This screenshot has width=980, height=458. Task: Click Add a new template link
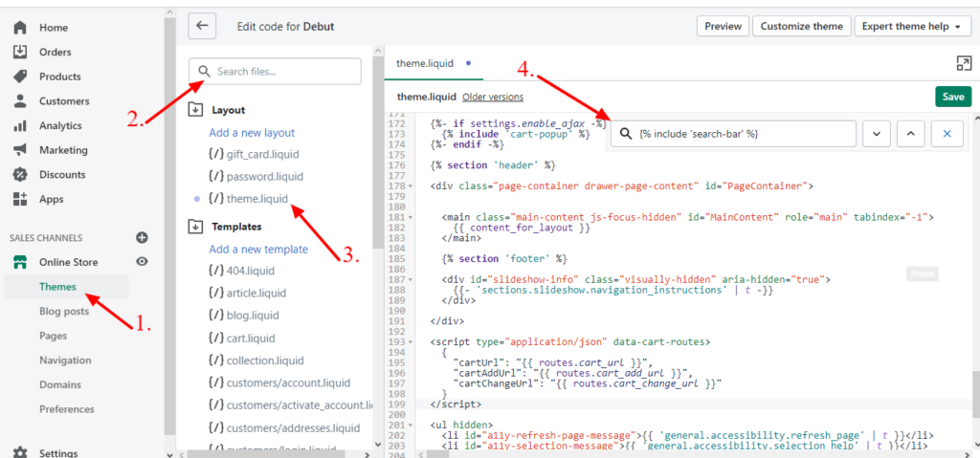click(258, 250)
